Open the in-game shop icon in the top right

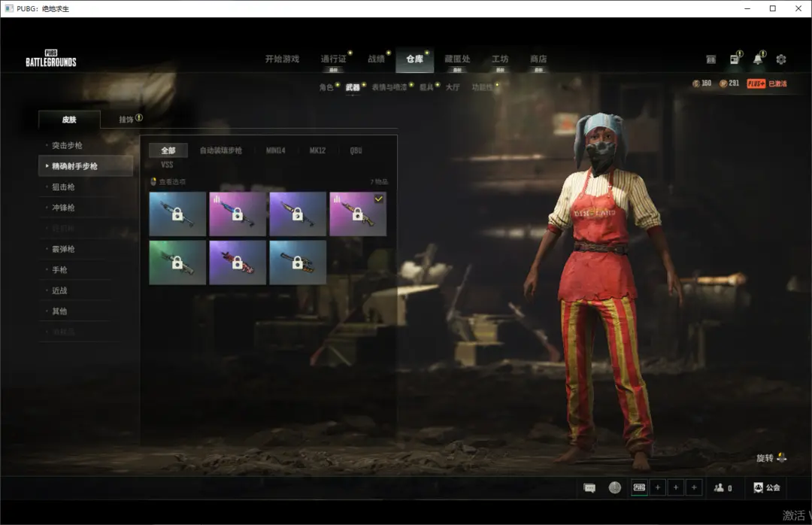click(711, 59)
